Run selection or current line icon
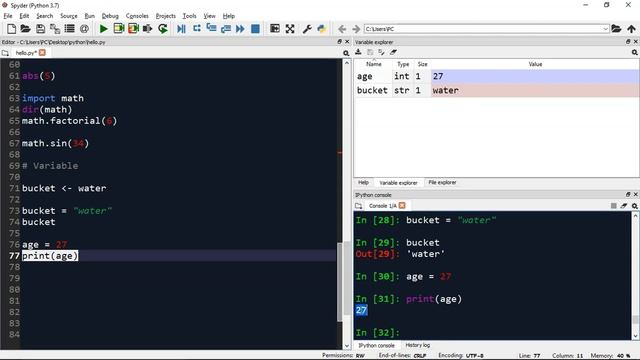The height and width of the screenshot is (360, 640). [x=147, y=29]
